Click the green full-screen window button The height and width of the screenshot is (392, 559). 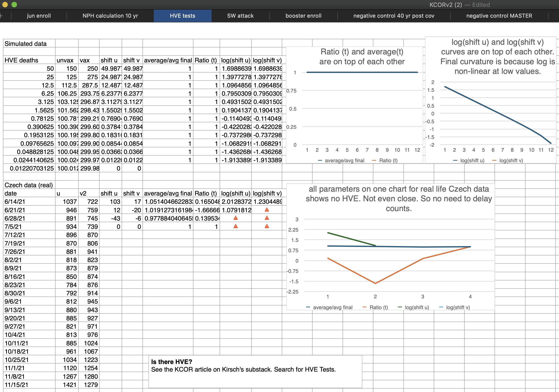pyautogui.click(x=14, y=4)
